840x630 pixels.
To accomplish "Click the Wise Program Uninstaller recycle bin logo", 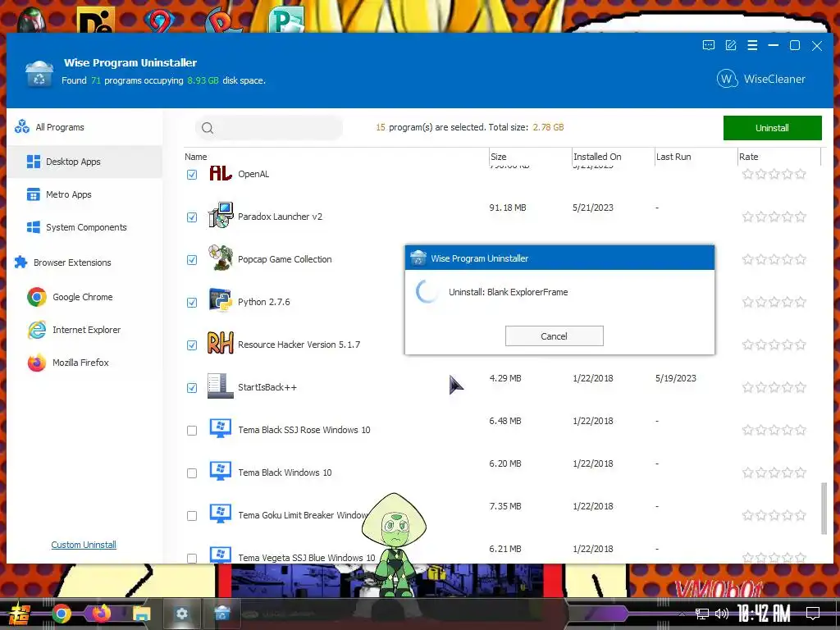I will (x=39, y=74).
